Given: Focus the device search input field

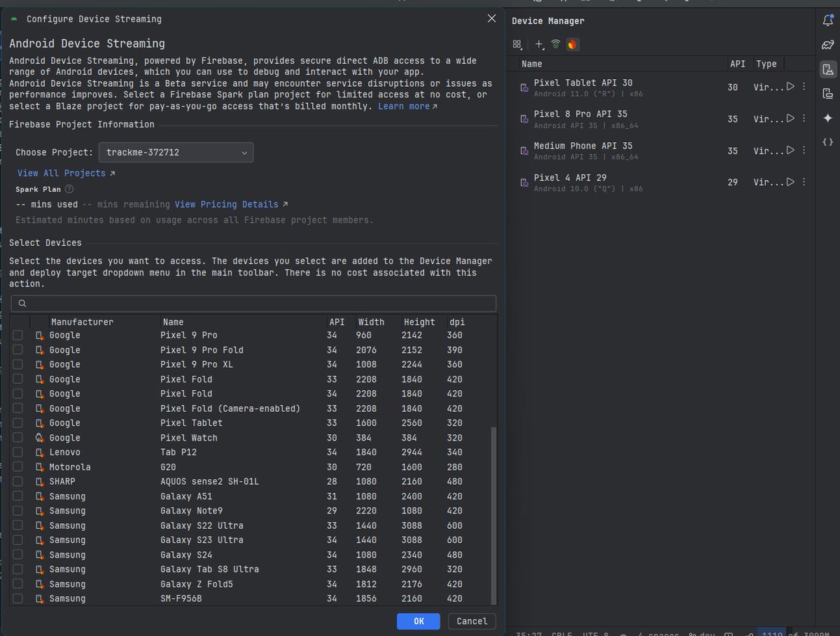Looking at the screenshot, I should pyautogui.click(x=253, y=303).
